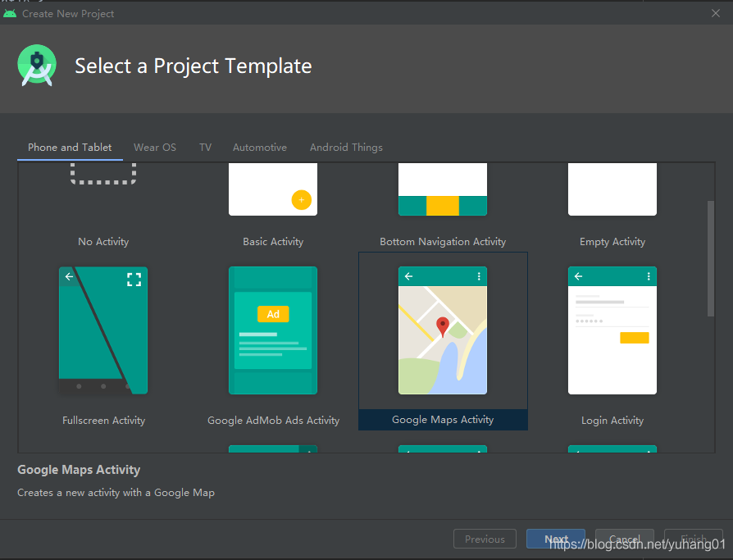The width and height of the screenshot is (733, 560).
Task: Click the yellow button in Login Activity preview
Action: click(x=635, y=338)
